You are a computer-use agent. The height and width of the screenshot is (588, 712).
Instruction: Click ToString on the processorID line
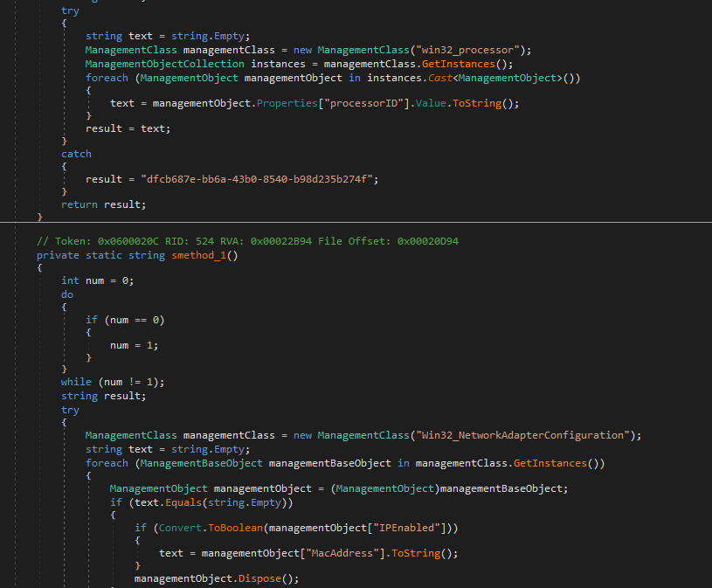tap(477, 103)
